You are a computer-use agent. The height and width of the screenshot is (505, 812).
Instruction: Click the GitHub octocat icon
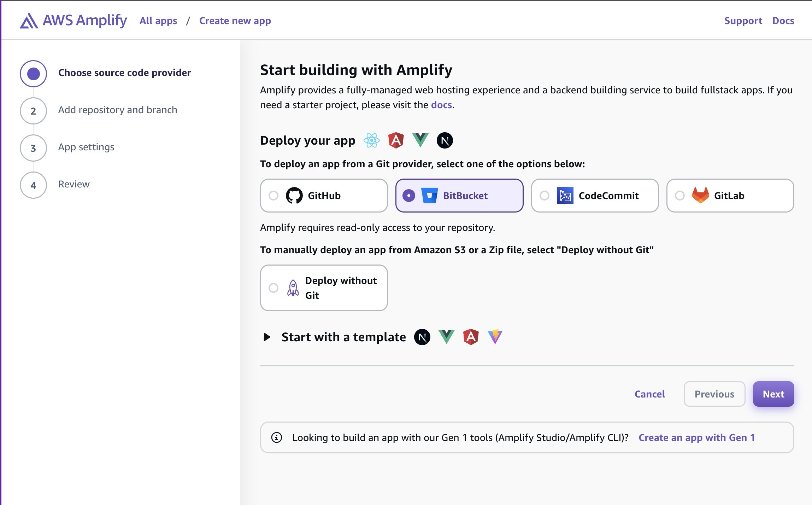click(x=294, y=196)
